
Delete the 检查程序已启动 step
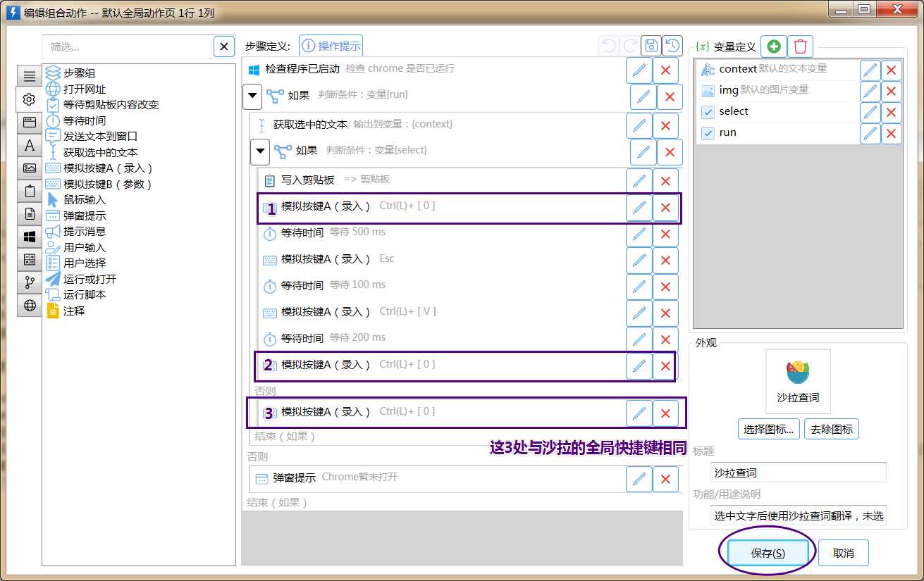click(x=665, y=70)
